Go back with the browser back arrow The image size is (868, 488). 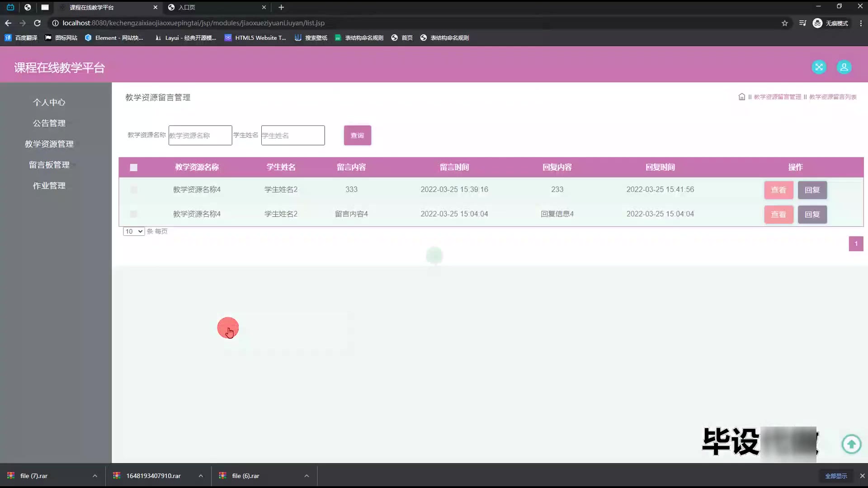8,23
